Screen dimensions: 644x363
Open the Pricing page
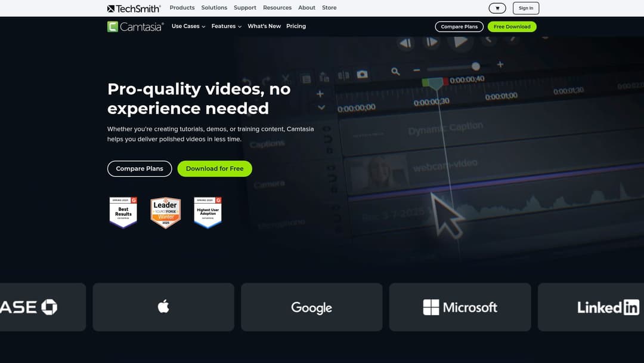point(296,26)
